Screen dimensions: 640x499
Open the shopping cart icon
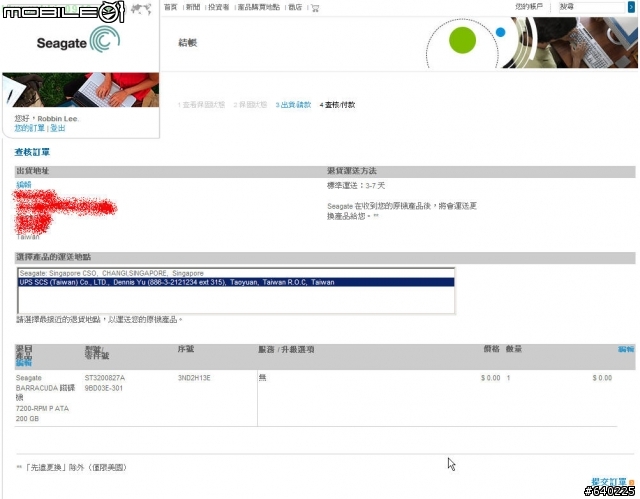click(x=315, y=8)
